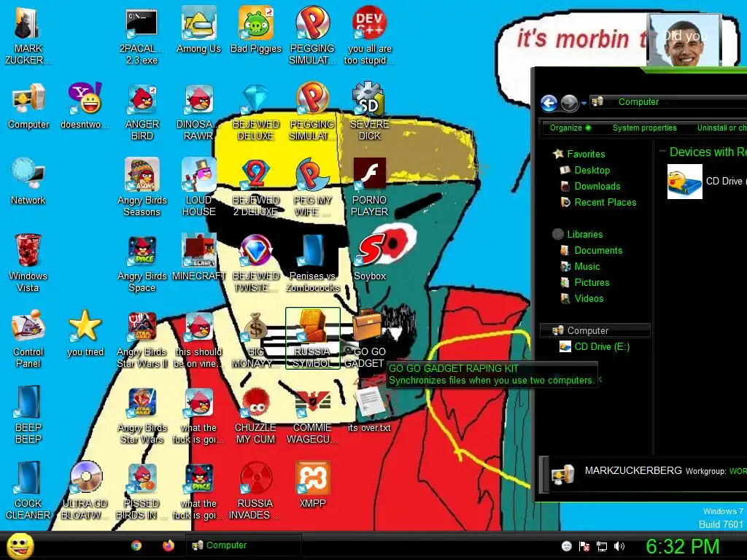Open the Organize dropdown menu
The height and width of the screenshot is (560, 747).
click(x=570, y=128)
